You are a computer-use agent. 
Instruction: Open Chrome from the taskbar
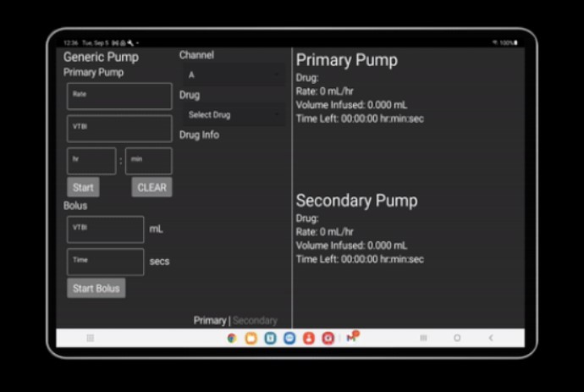click(232, 338)
